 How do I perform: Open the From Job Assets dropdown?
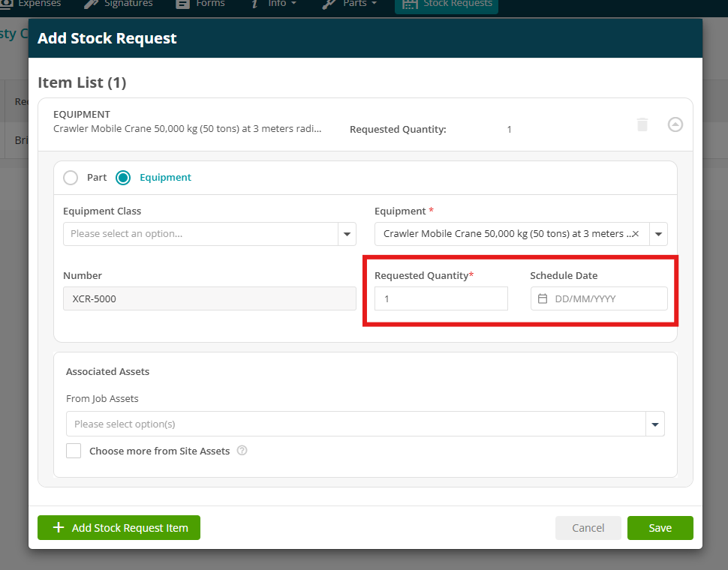365,424
